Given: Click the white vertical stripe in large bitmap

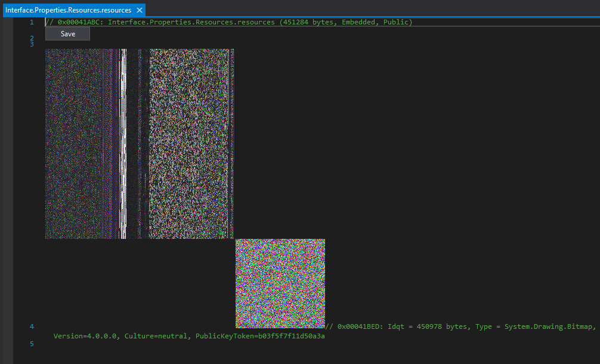Looking at the screenshot, I should coord(123,143).
